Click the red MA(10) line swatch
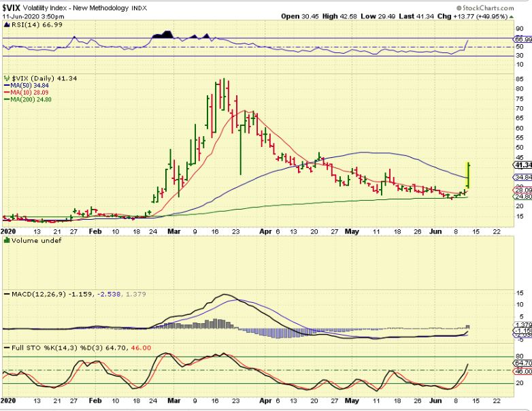 click(7, 93)
